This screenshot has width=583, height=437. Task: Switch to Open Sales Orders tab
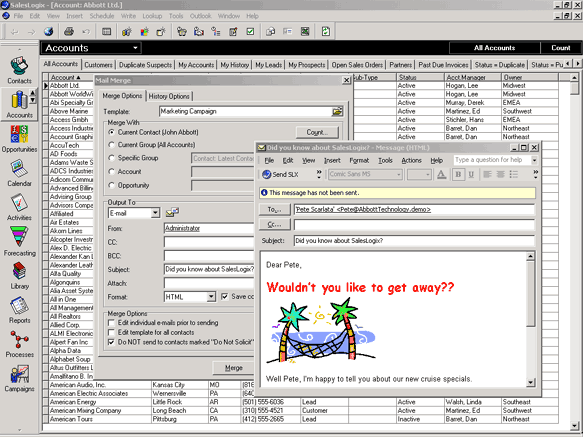[x=357, y=65]
